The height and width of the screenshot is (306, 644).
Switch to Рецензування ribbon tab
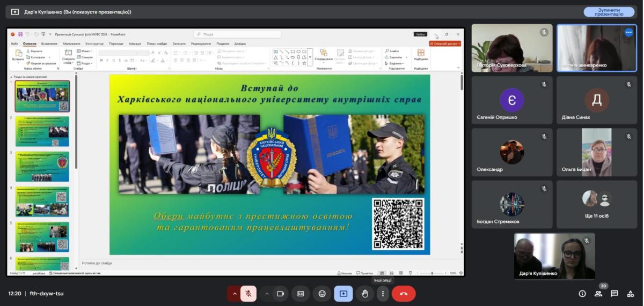pos(201,43)
